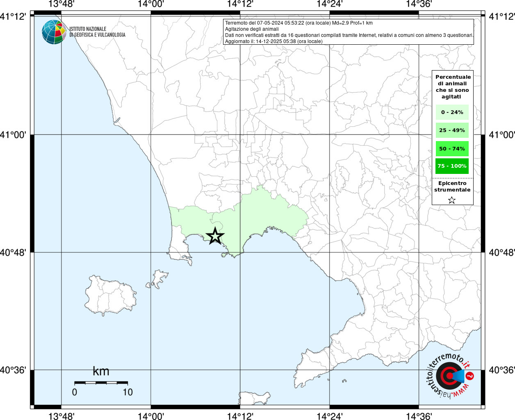Image resolution: width=515 pixels, height=420 pixels.
Task: Click top axis label 14°24'
Action: [x=330, y=5]
